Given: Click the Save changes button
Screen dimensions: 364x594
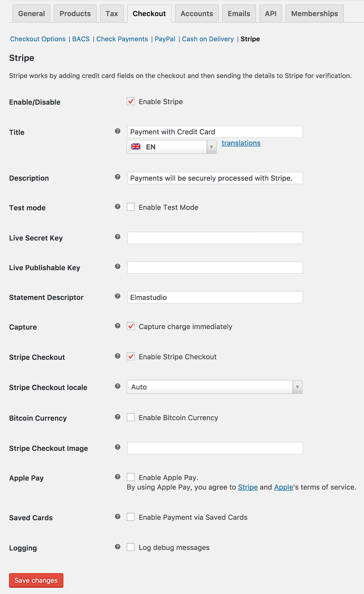Looking at the screenshot, I should (36, 580).
